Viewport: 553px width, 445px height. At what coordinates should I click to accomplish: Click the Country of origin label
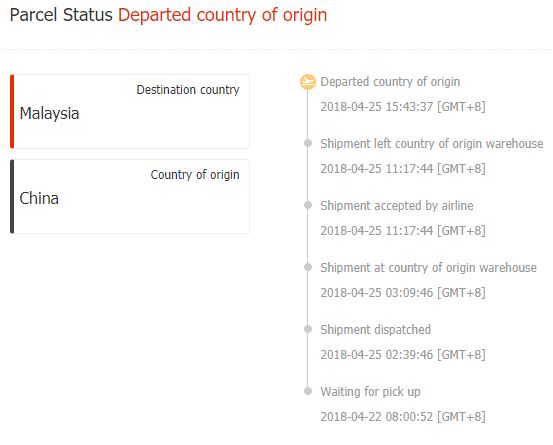pyautogui.click(x=195, y=175)
